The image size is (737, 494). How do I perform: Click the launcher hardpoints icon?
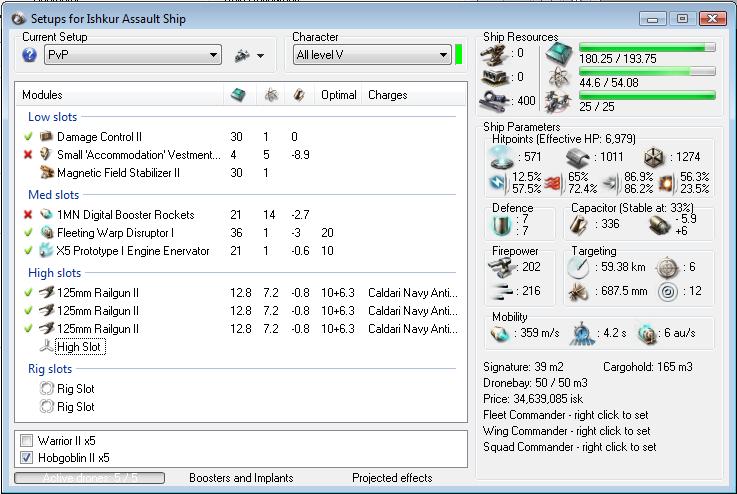(494, 77)
